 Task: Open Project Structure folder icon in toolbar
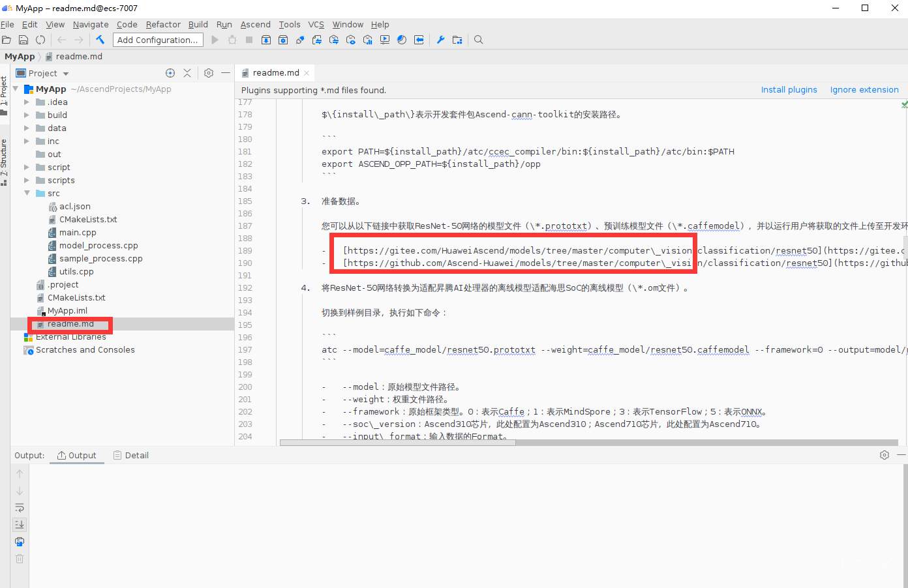click(457, 40)
